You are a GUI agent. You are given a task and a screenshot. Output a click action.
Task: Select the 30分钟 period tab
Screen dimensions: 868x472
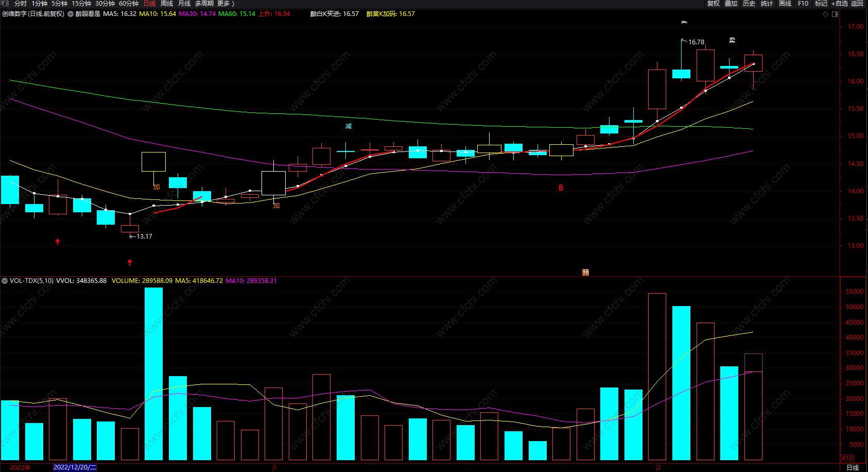coord(105,4)
